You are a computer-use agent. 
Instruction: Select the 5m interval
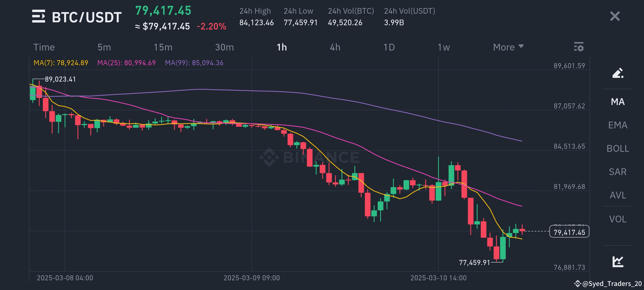tap(104, 47)
